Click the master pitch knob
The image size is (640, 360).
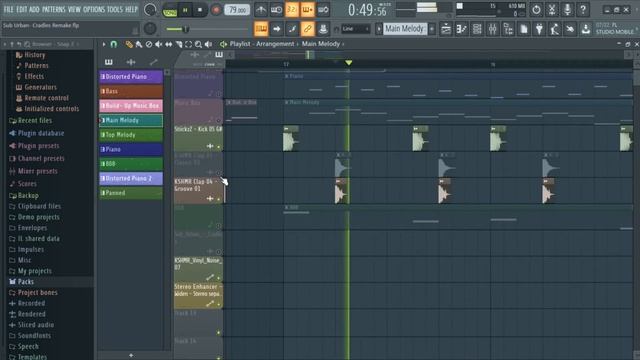click(x=150, y=29)
